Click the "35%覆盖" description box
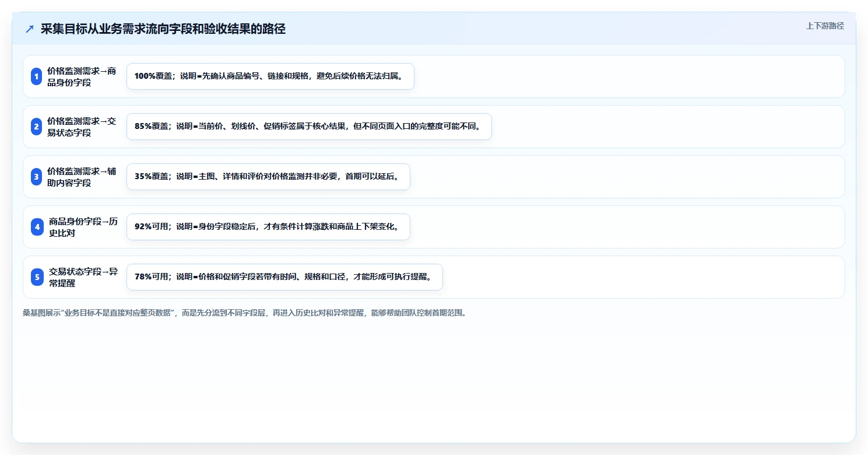Image resolution: width=868 pixels, height=455 pixels. tap(268, 177)
